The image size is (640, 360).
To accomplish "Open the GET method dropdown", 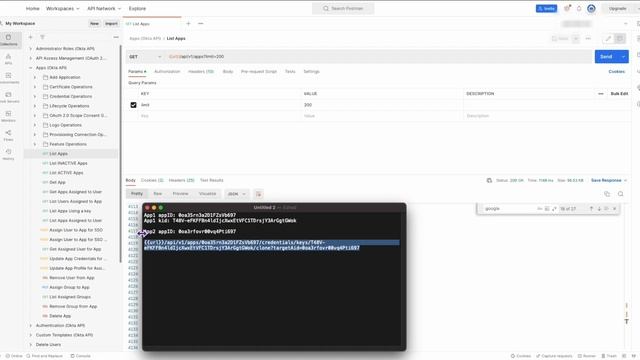I will tap(145, 57).
